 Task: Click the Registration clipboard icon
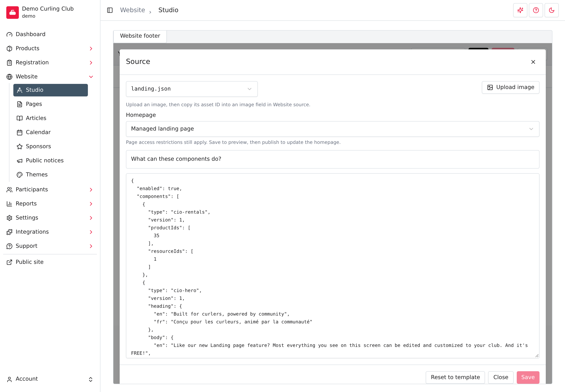tap(9, 63)
